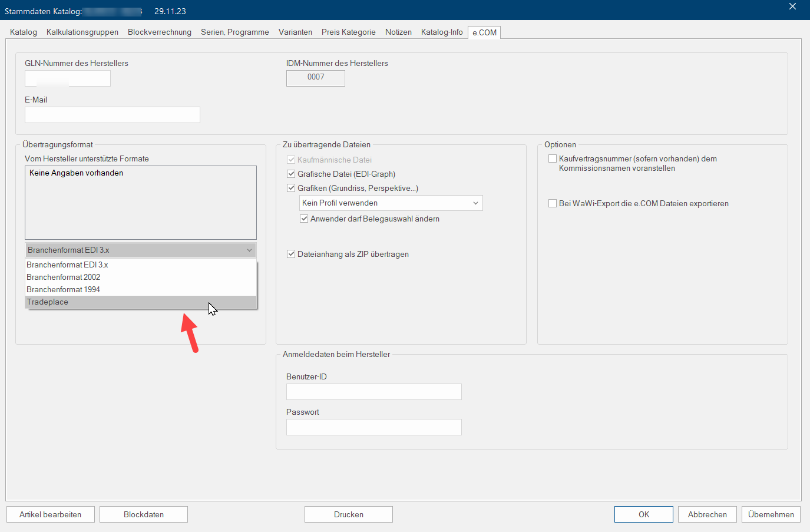
Task: Go to the Katalog-Info tab
Action: pyautogui.click(x=442, y=32)
